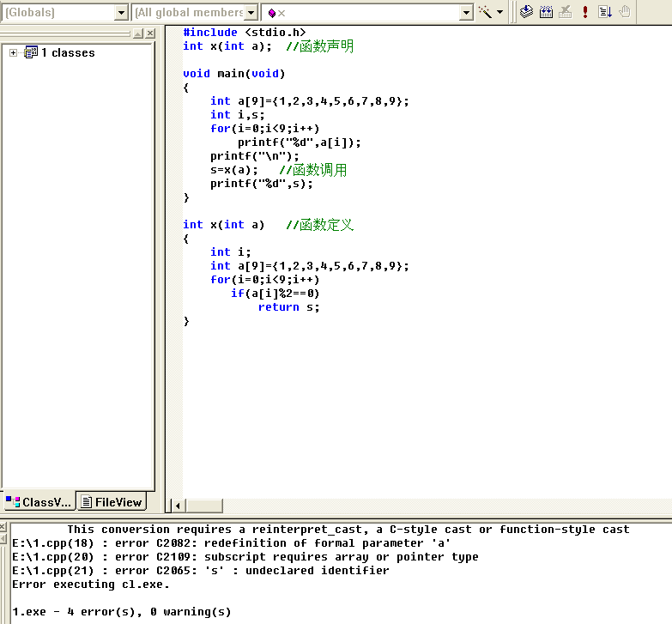
Task: Click the breakpoint hand icon
Action: point(625,12)
